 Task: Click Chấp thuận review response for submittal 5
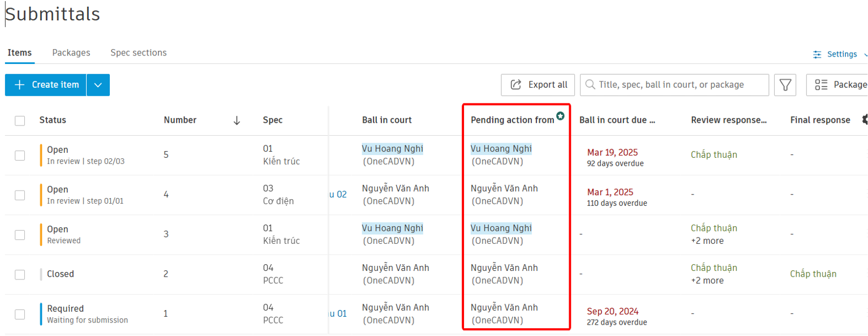[x=714, y=155]
